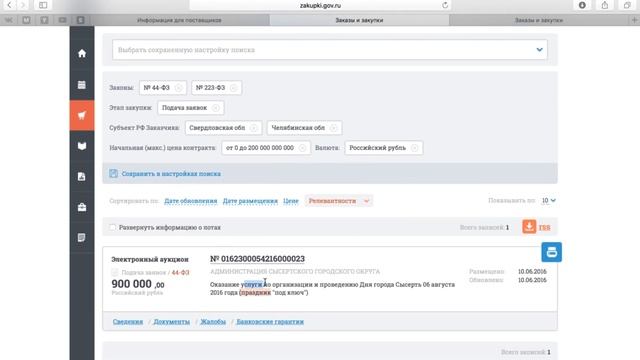Screen dimensions: 640x360
Task: Open the Жалобы link of the auction
Action: click(x=213, y=322)
